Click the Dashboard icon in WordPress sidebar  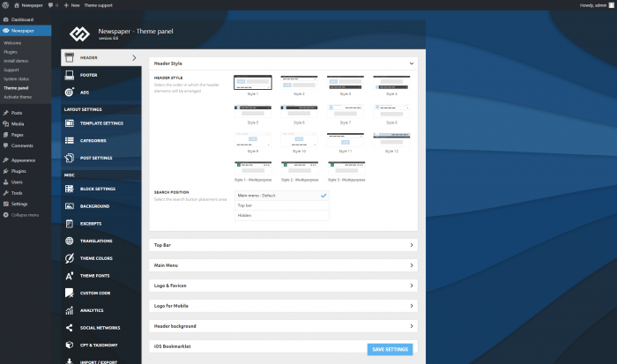click(6, 19)
